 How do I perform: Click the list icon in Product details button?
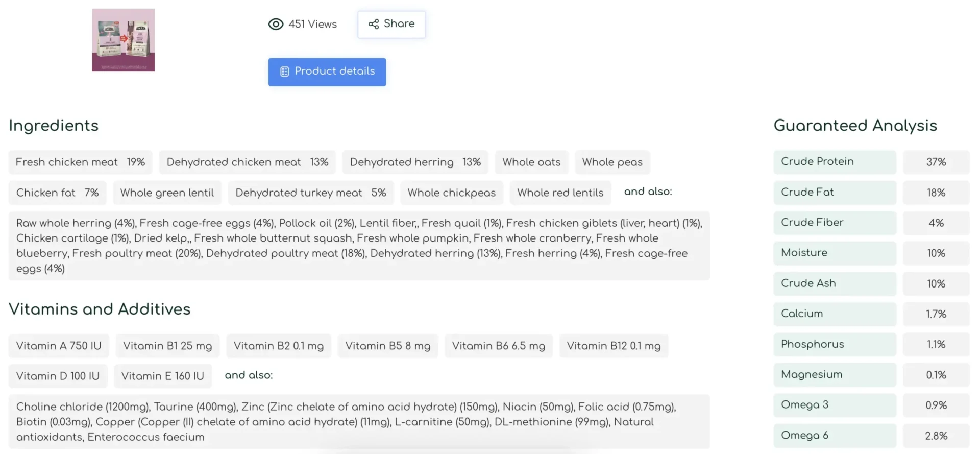coord(285,71)
